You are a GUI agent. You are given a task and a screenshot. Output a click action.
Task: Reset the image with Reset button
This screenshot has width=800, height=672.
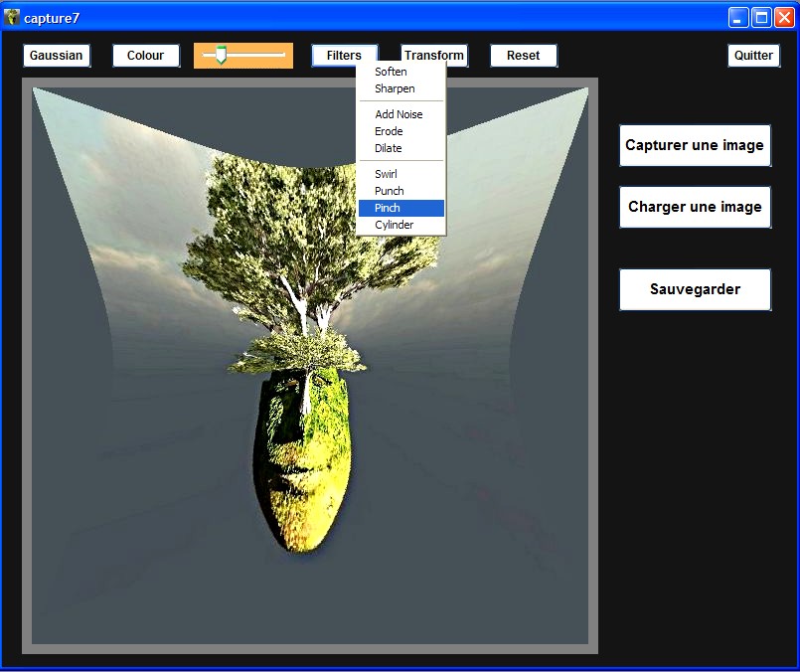pyautogui.click(x=524, y=56)
